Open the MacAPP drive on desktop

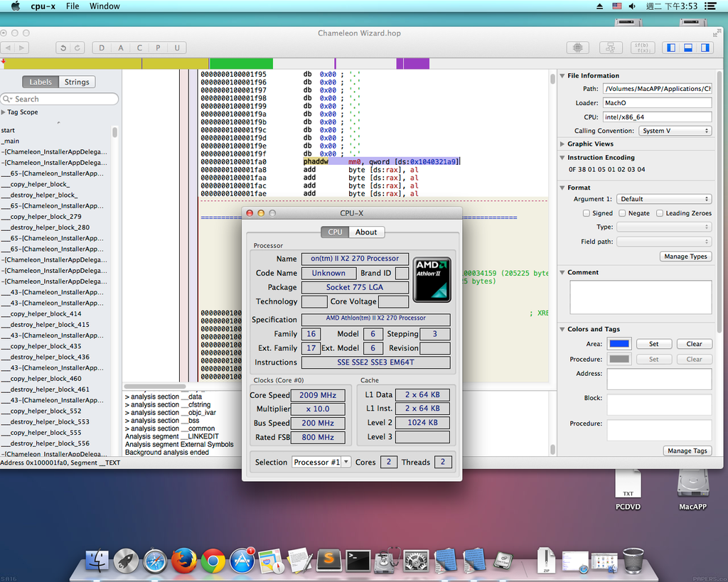click(692, 489)
